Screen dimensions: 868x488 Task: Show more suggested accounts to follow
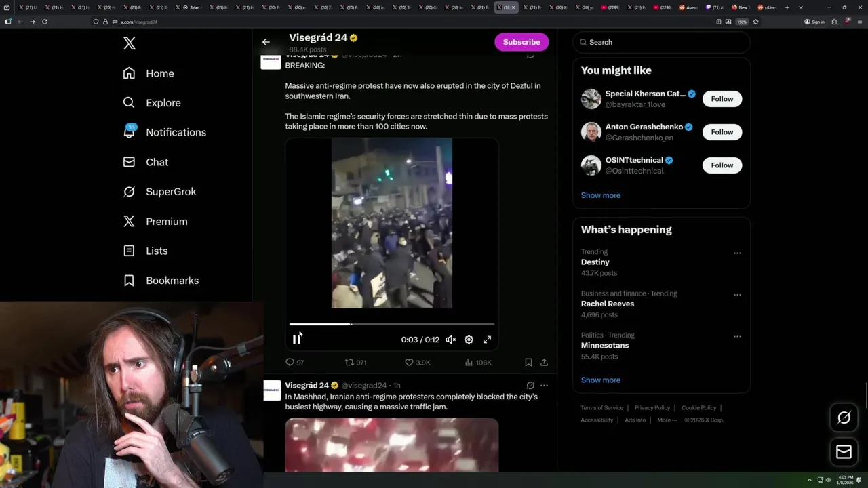[601, 195]
